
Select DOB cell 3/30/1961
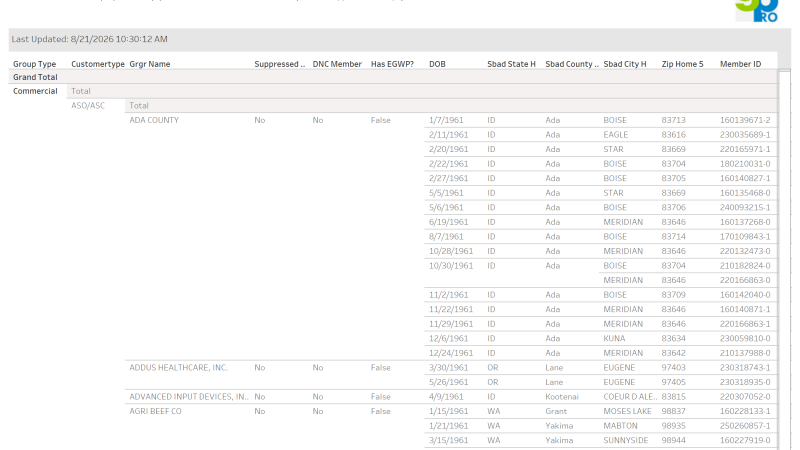[x=448, y=367]
